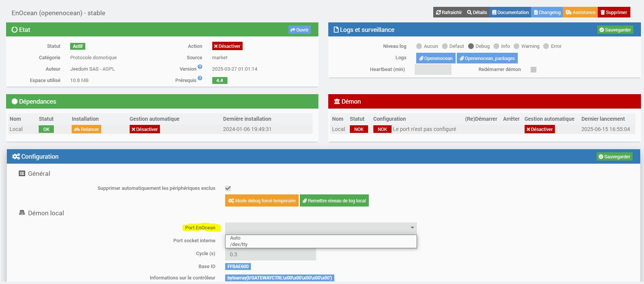This screenshot has width=644, height=284.
Task: View the Changelog
Action: pyautogui.click(x=547, y=12)
